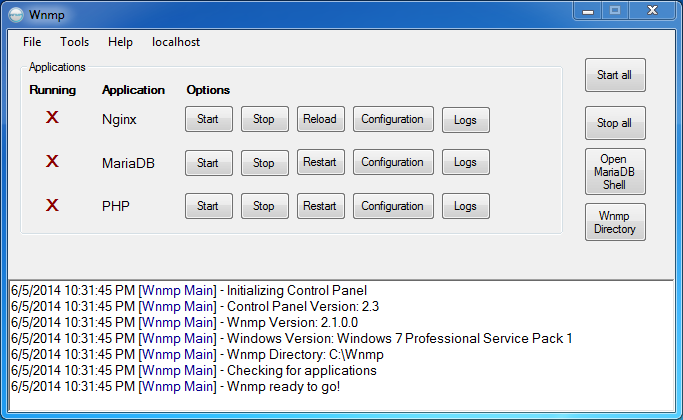The height and width of the screenshot is (420, 683).
Task: View MariaDB Logs
Action: pyautogui.click(x=466, y=162)
